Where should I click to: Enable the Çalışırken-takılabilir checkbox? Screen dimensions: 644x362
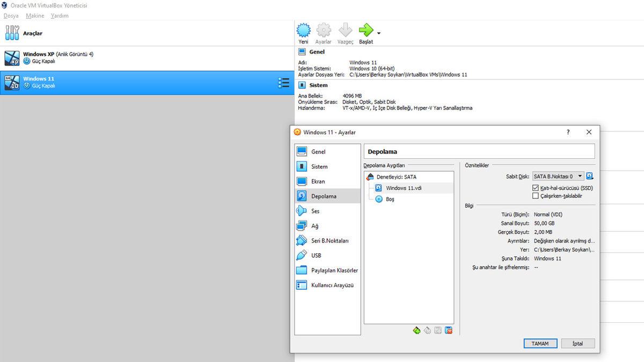point(535,195)
